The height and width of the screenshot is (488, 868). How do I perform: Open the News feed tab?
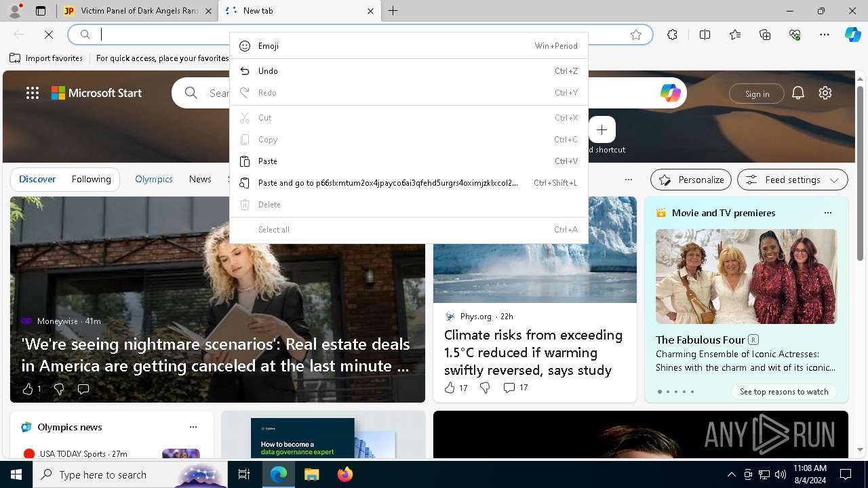pyautogui.click(x=200, y=180)
